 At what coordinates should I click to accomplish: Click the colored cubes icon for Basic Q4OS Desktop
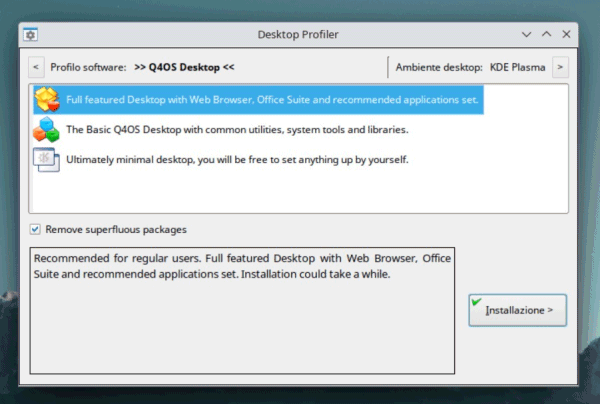pos(46,129)
